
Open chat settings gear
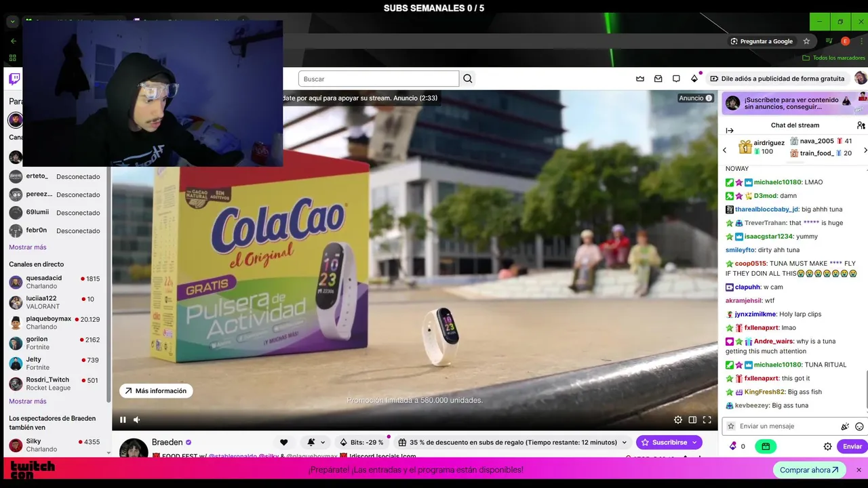coord(827,446)
